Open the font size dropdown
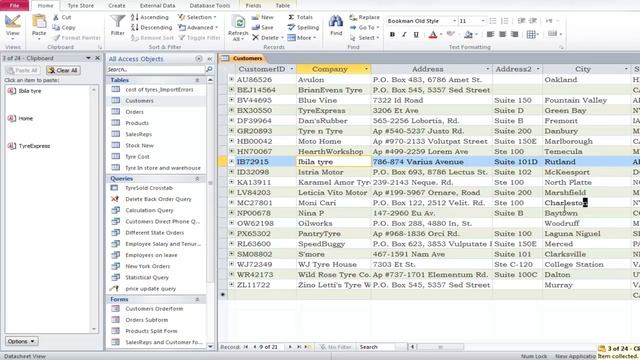Viewport: 640px width, 360px height. coord(483,21)
